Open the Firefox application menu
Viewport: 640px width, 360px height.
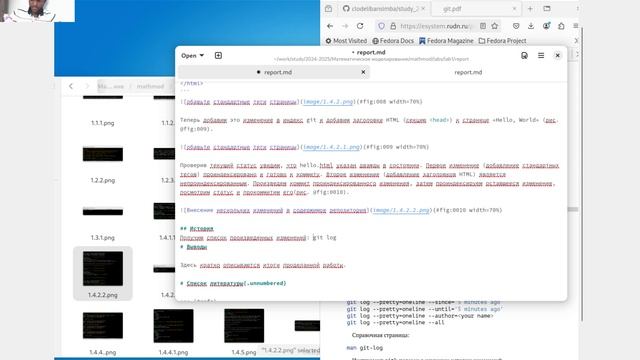click(576, 26)
